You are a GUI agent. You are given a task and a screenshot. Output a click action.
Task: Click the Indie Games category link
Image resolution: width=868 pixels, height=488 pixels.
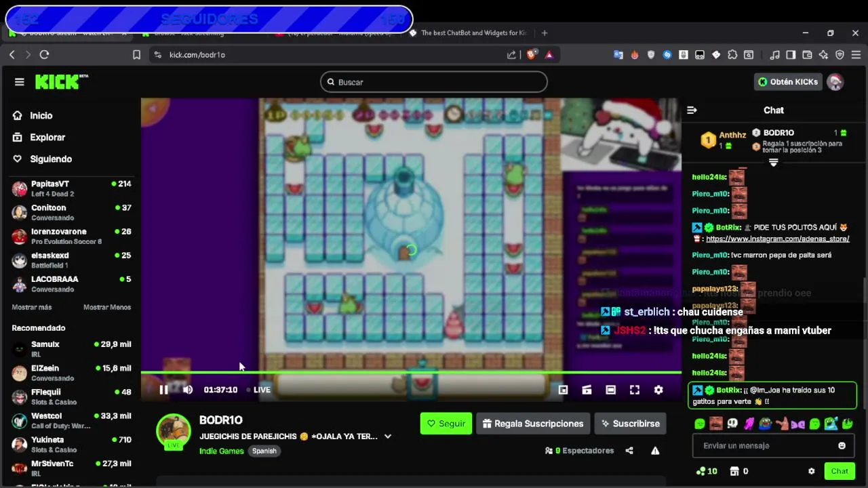tap(221, 451)
